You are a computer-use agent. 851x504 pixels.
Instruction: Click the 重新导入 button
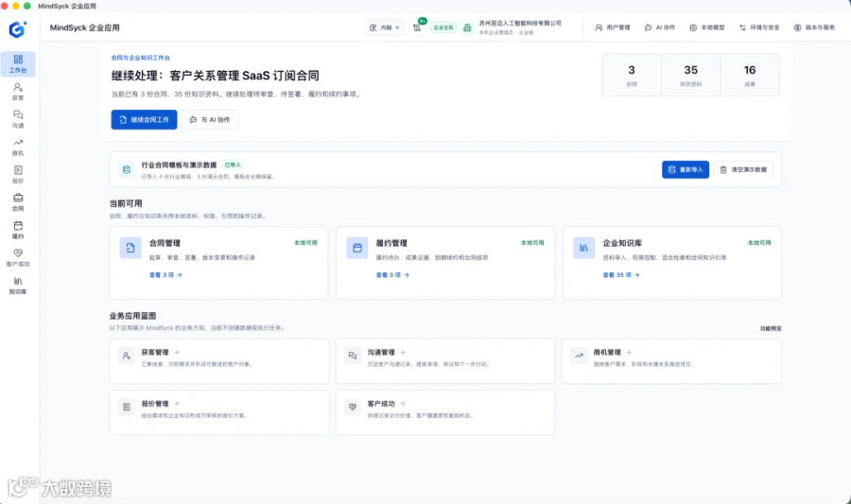[685, 170]
